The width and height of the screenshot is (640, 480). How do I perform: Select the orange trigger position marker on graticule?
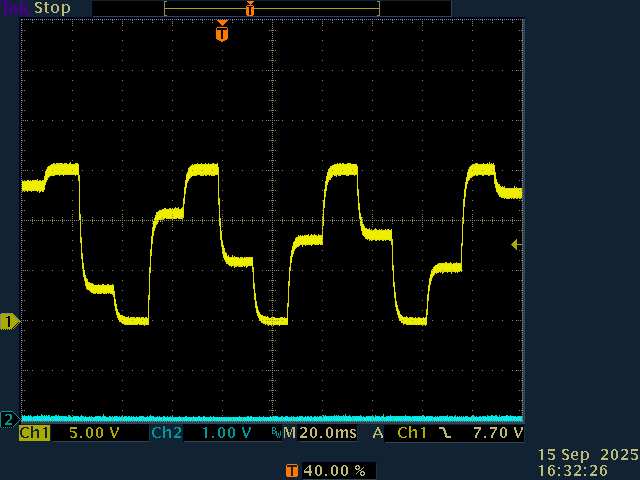point(222,33)
